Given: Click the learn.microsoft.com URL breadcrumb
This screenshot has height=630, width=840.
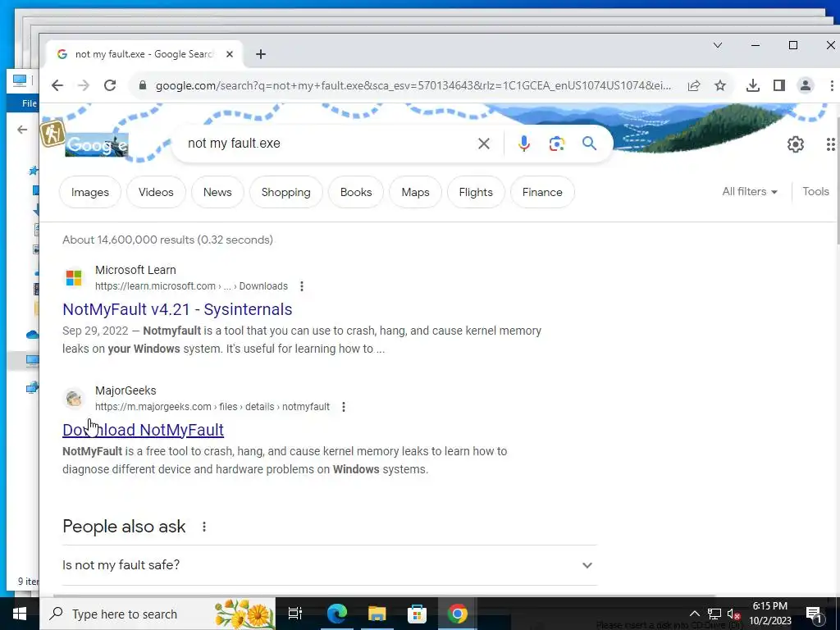Looking at the screenshot, I should click(191, 286).
